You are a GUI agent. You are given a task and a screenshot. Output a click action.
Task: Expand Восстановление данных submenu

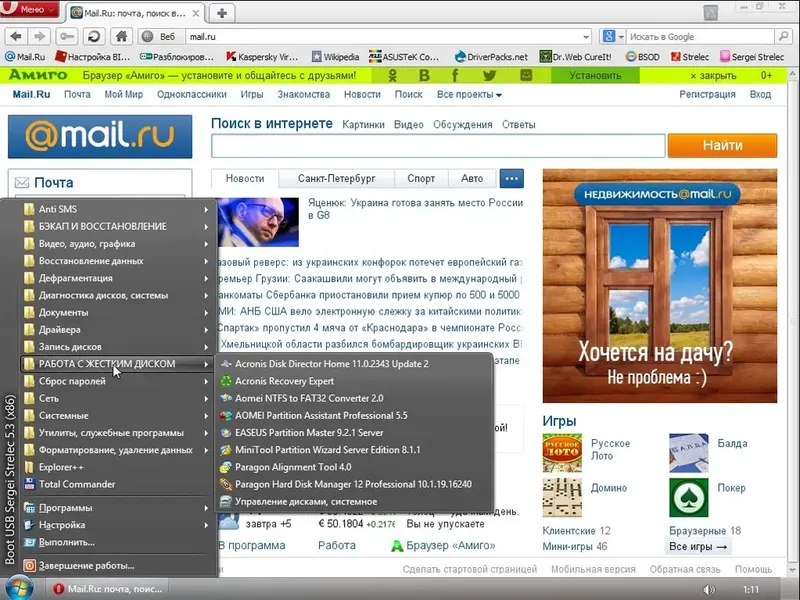[116, 261]
